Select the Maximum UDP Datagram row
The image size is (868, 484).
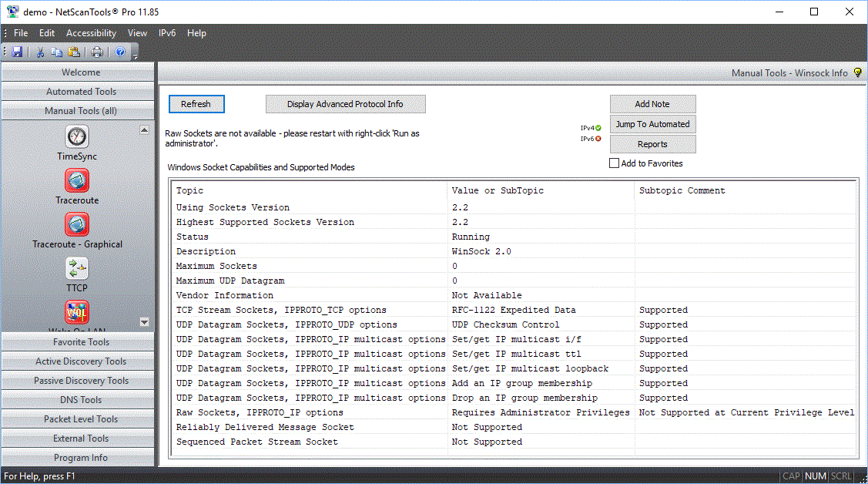pos(514,281)
